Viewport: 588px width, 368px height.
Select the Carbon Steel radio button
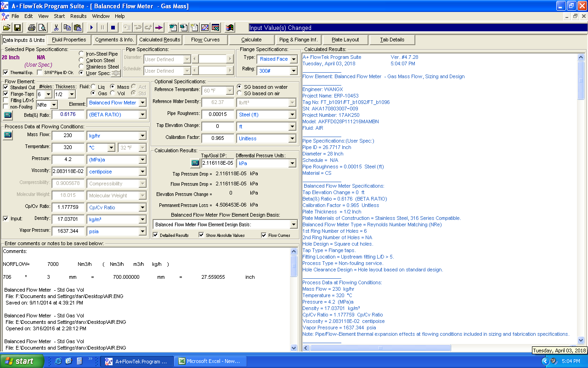coord(81,60)
